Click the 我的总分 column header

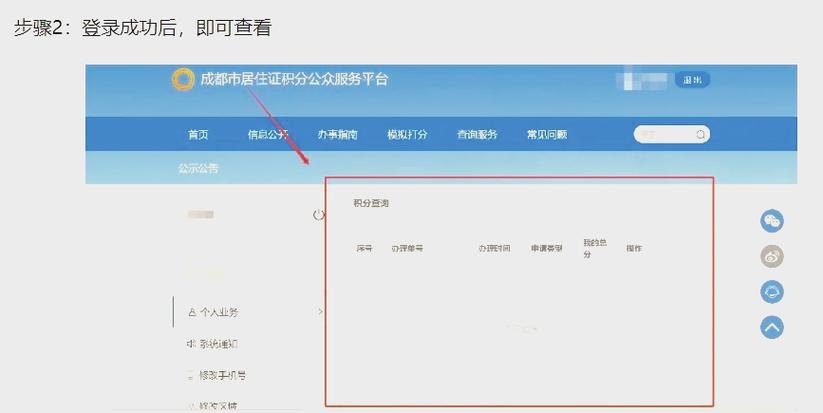(x=595, y=248)
